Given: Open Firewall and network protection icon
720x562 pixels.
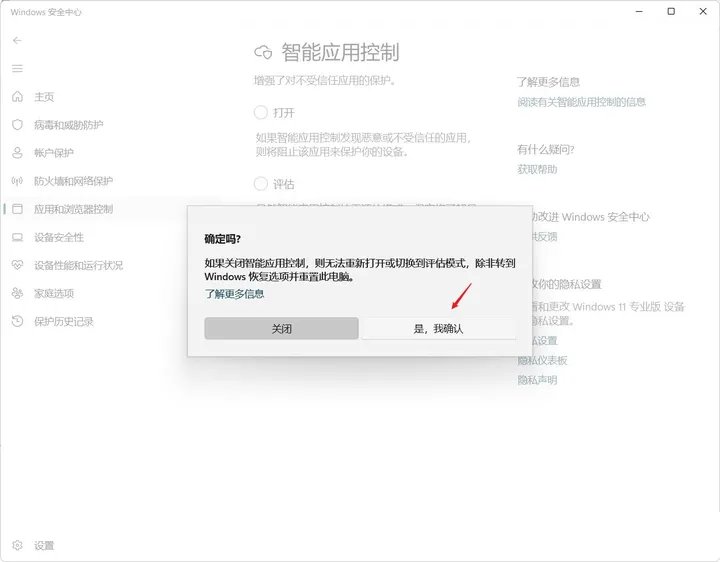Looking at the screenshot, I should coord(17,181).
